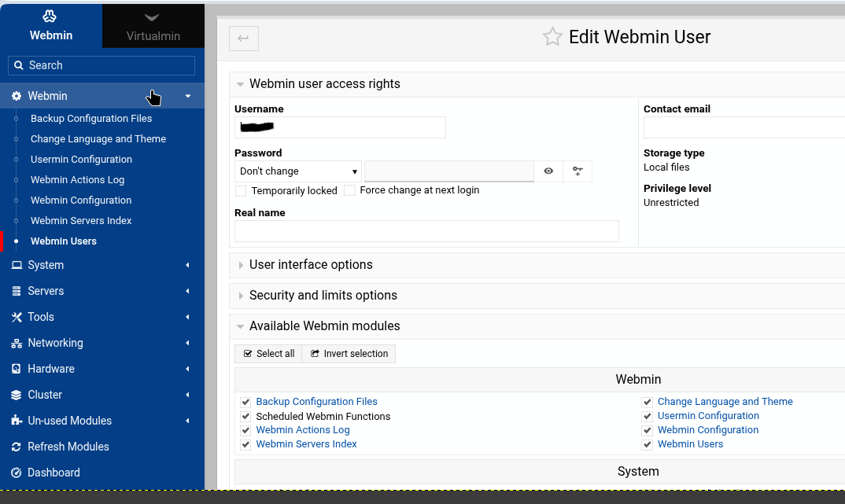Open Webmin Configuration in the sidebar
This screenshot has height=504, width=845.
(x=81, y=200)
